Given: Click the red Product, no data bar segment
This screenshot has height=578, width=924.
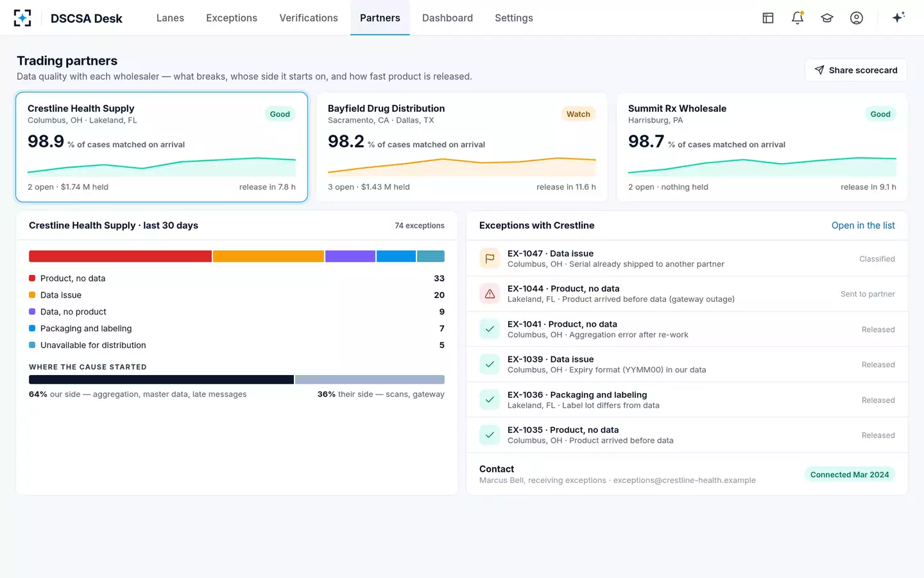Looking at the screenshot, I should click(x=120, y=256).
